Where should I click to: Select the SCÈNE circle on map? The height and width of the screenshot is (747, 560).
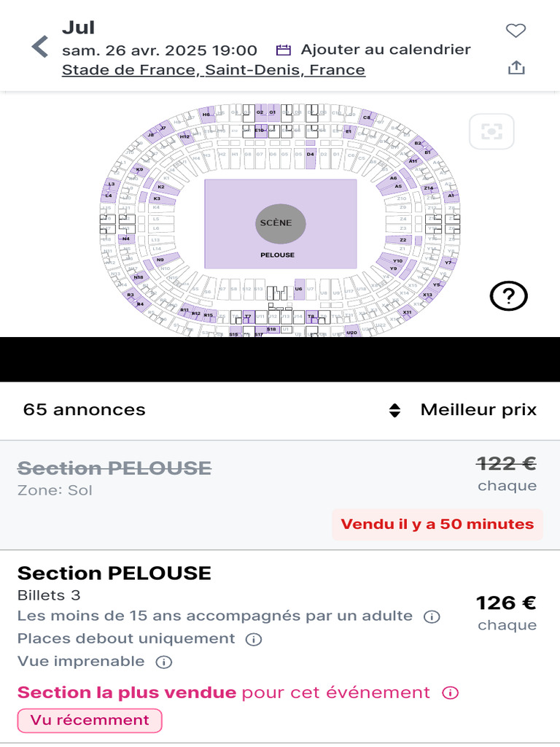click(280, 223)
